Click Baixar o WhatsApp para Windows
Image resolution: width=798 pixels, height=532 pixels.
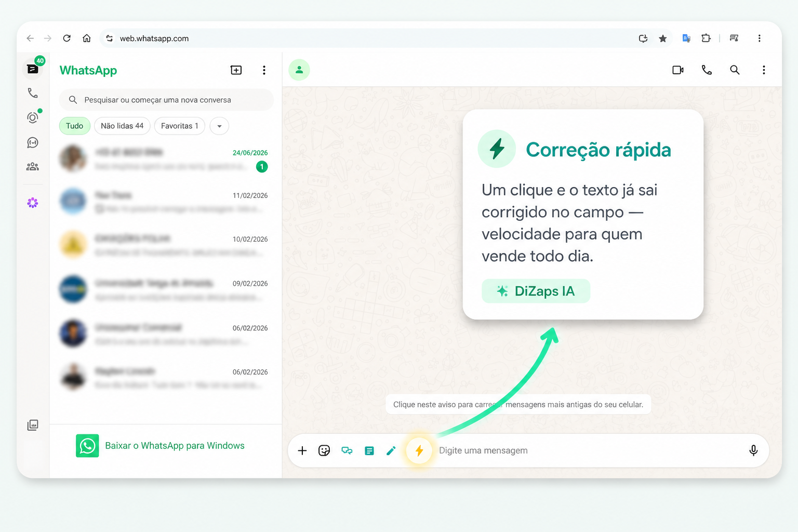tap(175, 446)
